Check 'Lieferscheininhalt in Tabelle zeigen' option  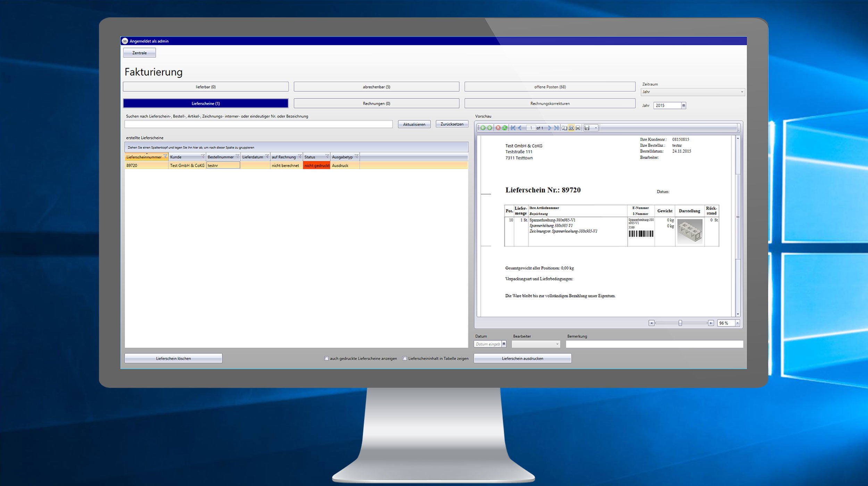click(404, 359)
